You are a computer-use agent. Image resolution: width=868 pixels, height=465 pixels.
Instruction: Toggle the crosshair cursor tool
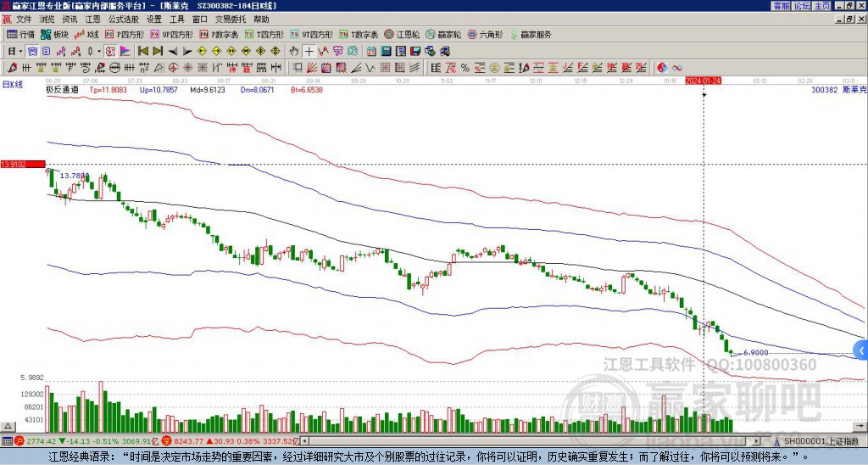point(309,51)
